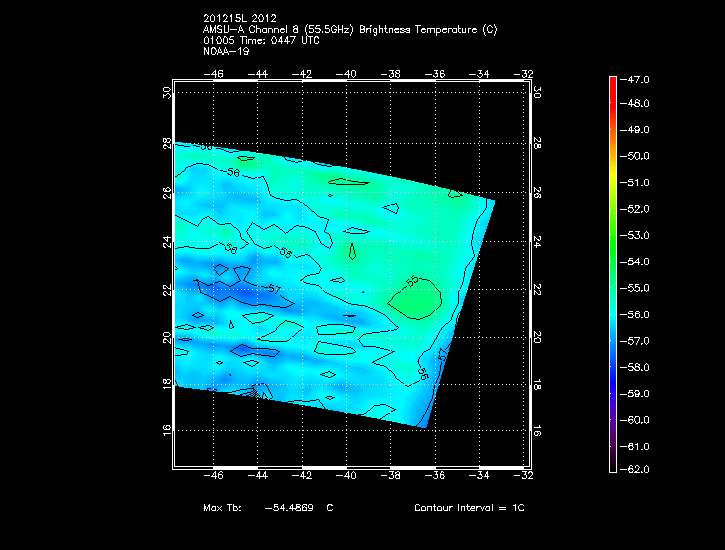The height and width of the screenshot is (550, 725).
Task: Select the -58.0 color scale label
Action: (x=638, y=367)
